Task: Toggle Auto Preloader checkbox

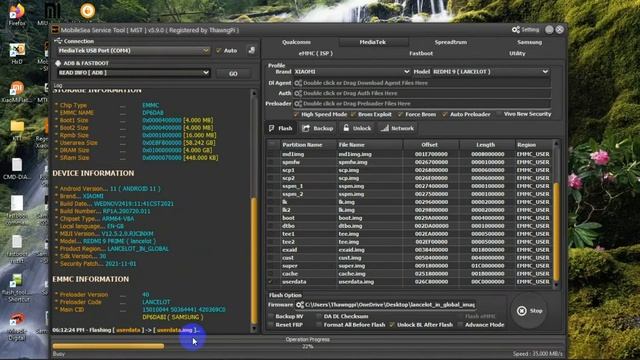Action: click(444, 115)
